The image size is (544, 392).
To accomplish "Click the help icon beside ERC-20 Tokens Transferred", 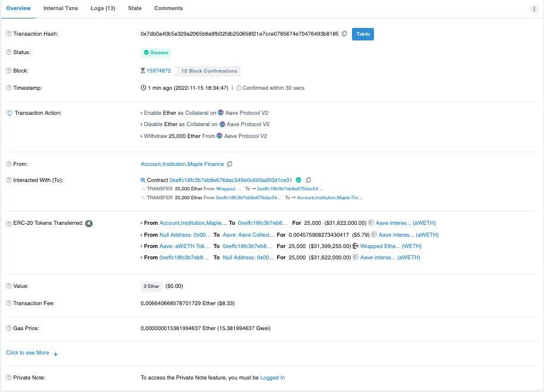I will pyautogui.click(x=9, y=224).
